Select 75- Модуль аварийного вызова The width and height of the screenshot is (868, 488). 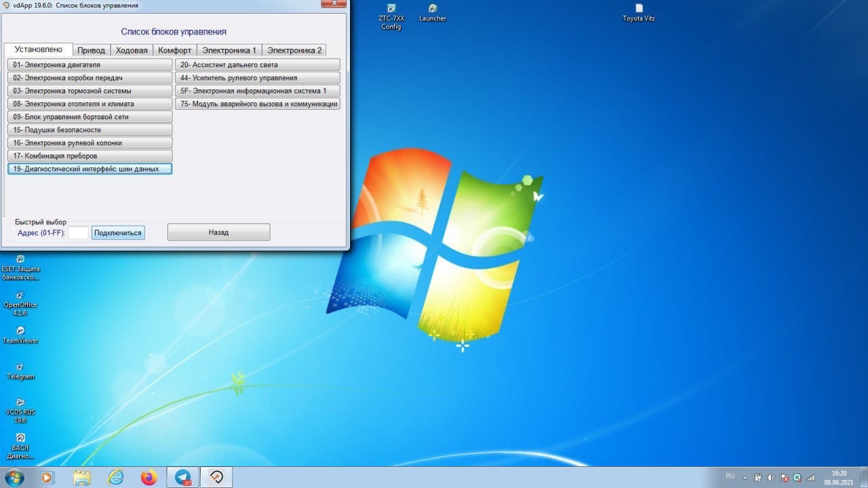[x=258, y=104]
